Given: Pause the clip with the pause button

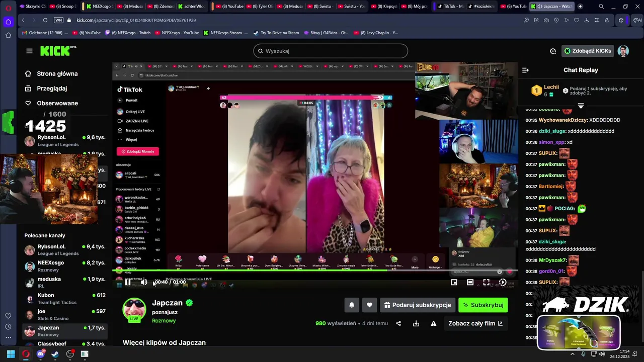Looking at the screenshot, I should click(128, 283).
